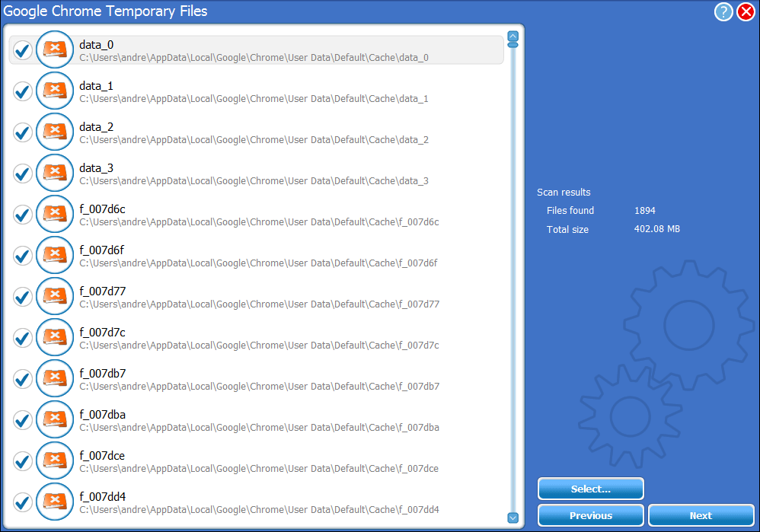
Task: Open help with the question mark icon
Action: 723,11
